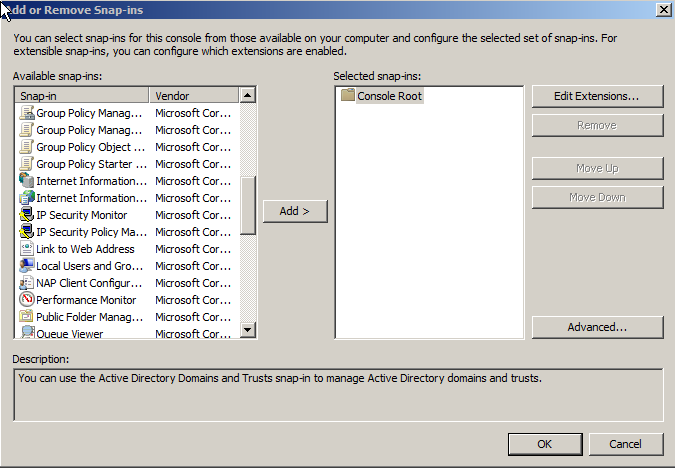The image size is (675, 468).
Task: Click the snap-in list scrollbar up arrow
Action: point(248,95)
